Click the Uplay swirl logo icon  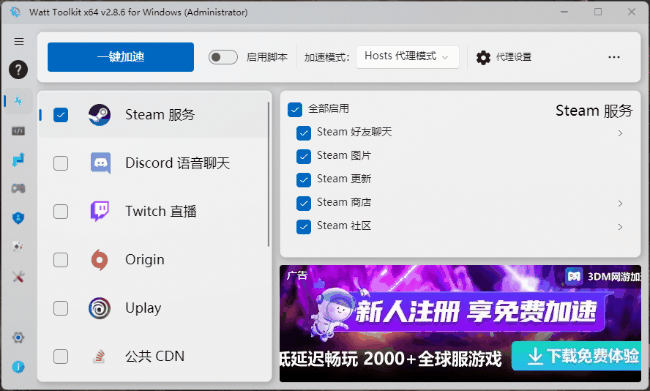(99, 308)
